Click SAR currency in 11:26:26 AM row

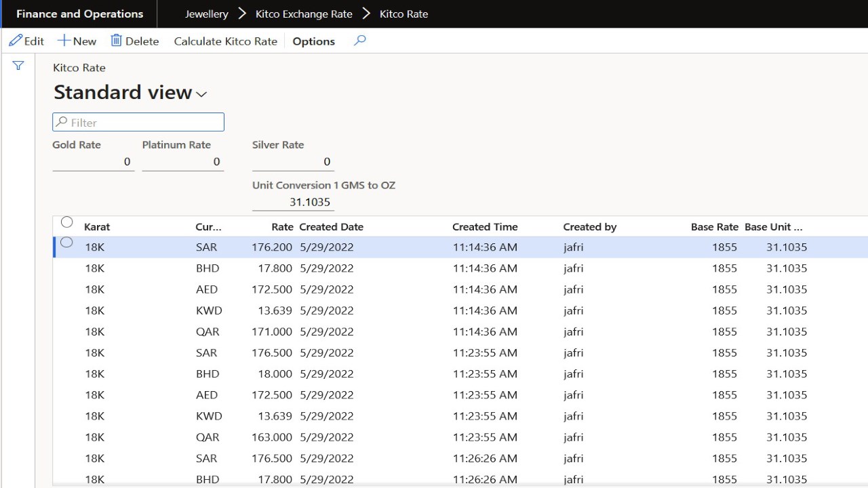point(206,458)
